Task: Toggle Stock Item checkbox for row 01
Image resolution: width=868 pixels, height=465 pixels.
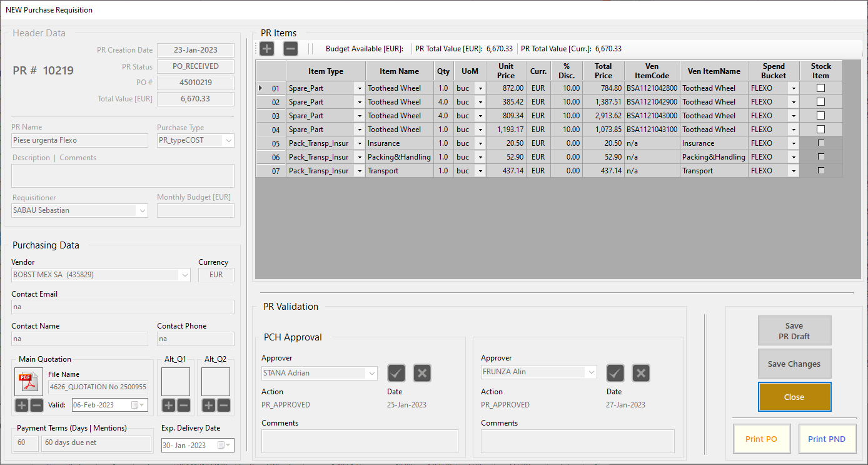Action: click(821, 88)
